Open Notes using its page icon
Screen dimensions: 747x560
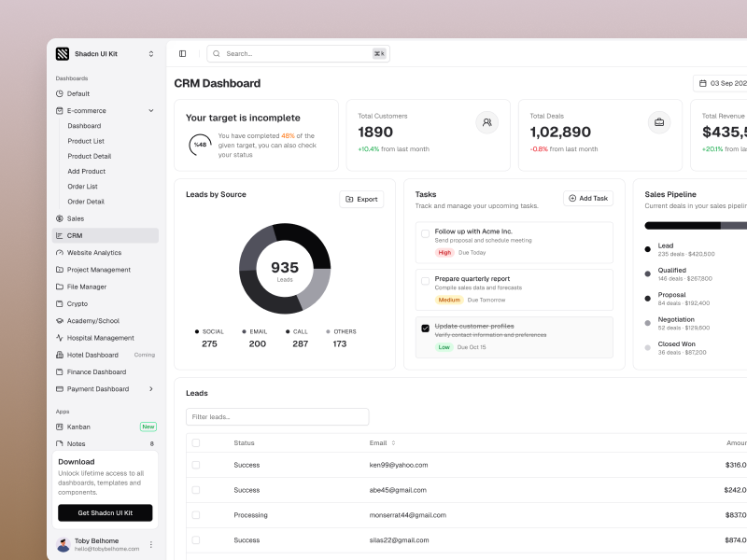point(60,443)
